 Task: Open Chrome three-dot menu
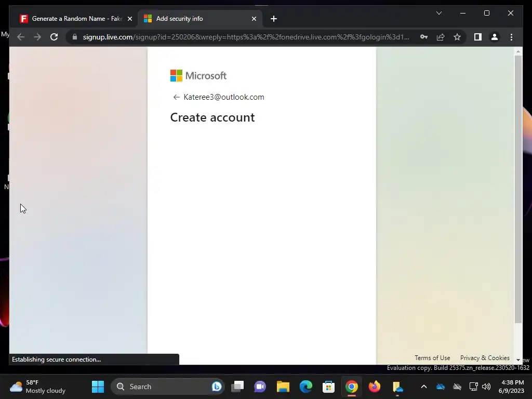coord(511,37)
